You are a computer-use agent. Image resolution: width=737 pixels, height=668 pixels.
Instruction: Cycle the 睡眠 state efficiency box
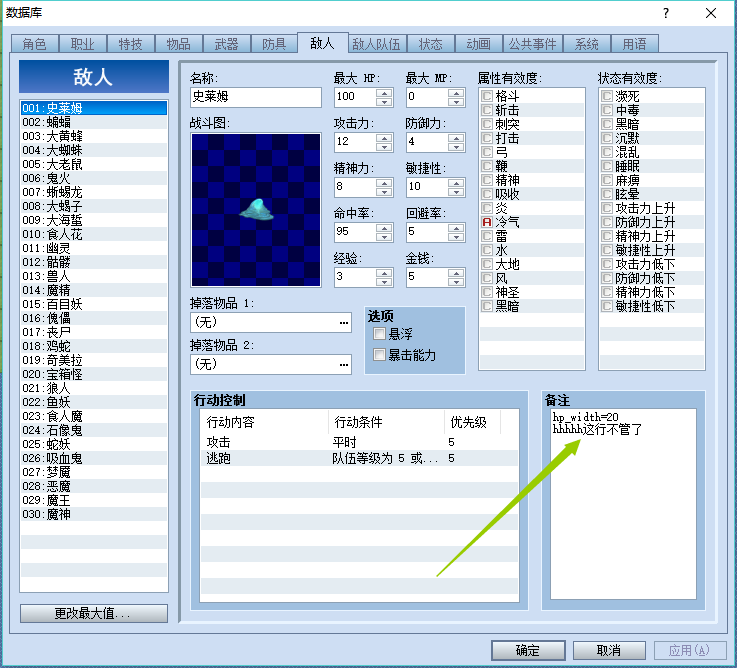[607, 166]
